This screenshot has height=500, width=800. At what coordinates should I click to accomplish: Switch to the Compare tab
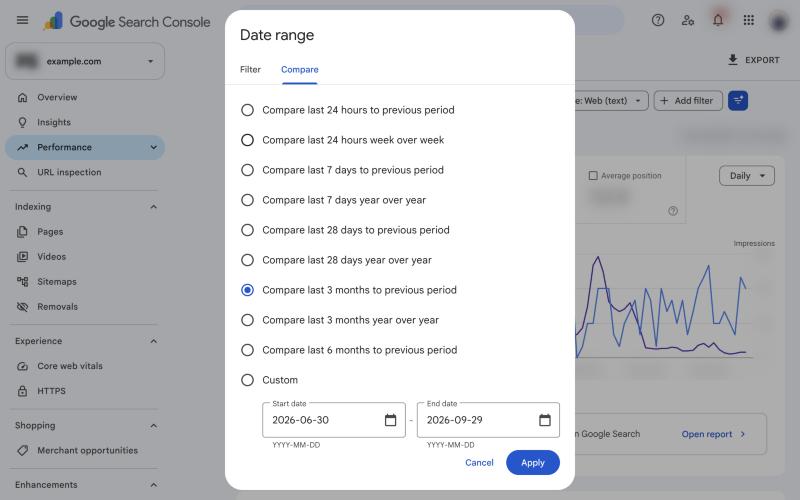click(x=299, y=69)
